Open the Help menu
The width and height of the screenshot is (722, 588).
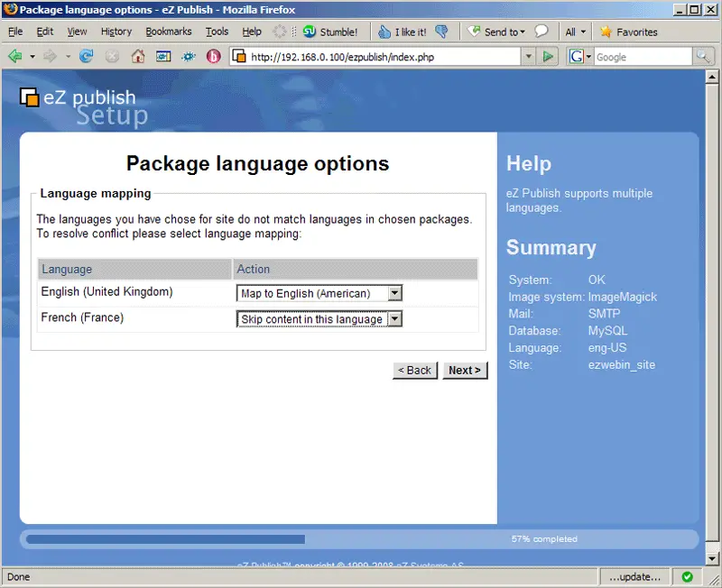tap(252, 32)
